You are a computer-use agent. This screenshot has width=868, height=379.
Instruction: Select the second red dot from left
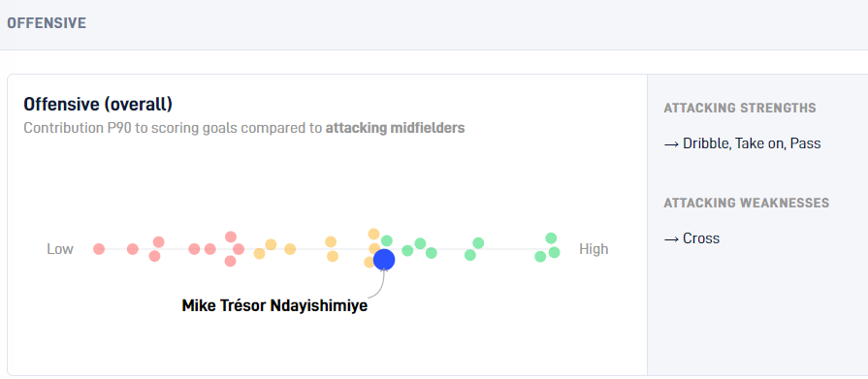pos(132,249)
